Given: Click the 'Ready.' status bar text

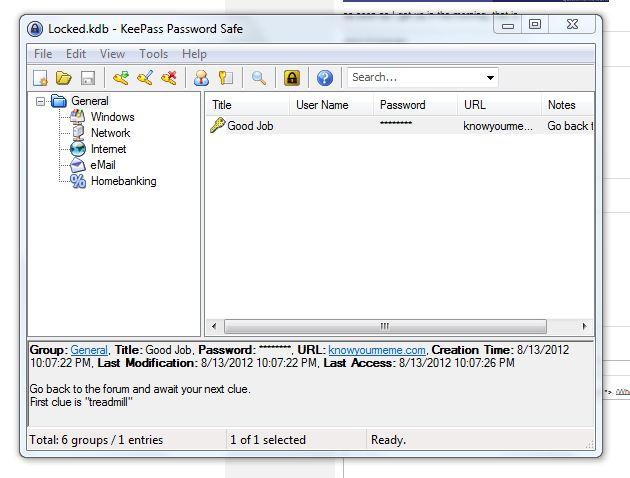Looking at the screenshot, I should coord(389,440).
